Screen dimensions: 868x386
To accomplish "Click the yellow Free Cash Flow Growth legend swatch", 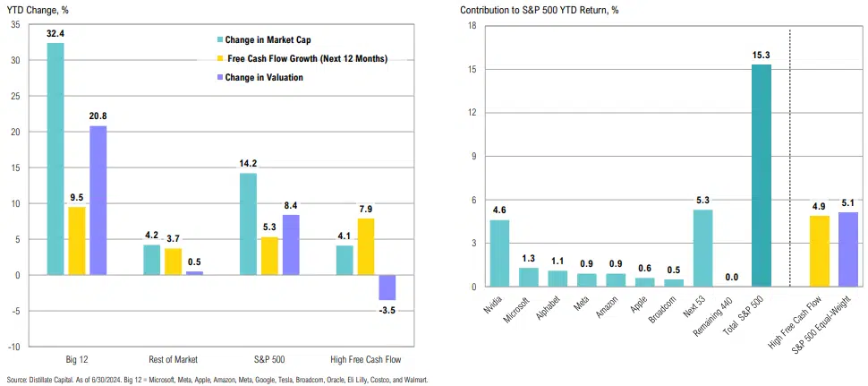I will pos(218,59).
